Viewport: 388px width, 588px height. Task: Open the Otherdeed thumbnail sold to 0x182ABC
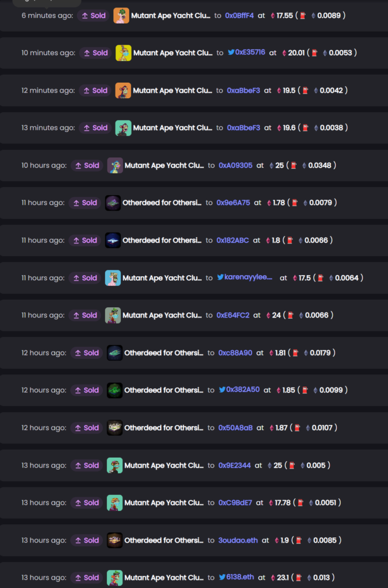pyautogui.click(x=113, y=240)
